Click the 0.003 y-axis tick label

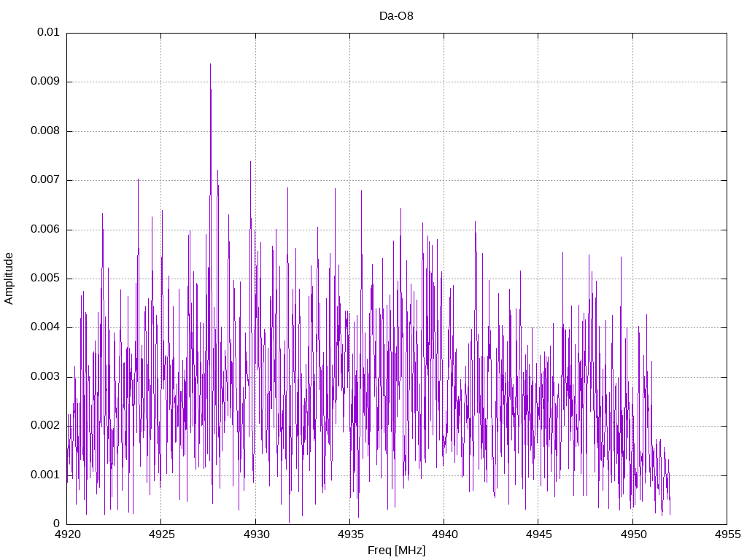click(x=45, y=376)
